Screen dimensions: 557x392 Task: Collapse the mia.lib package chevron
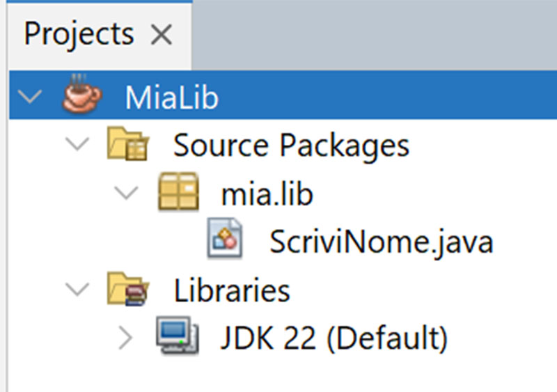click(126, 193)
